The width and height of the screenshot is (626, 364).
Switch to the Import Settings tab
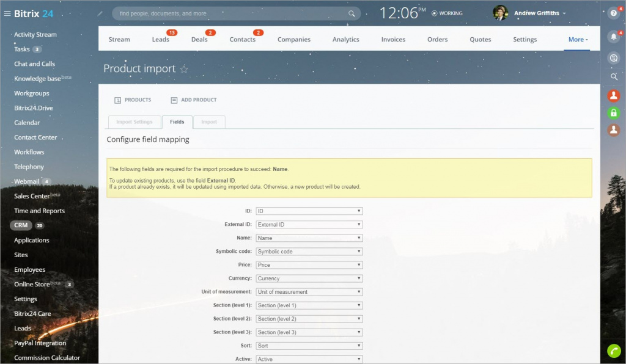click(x=134, y=122)
